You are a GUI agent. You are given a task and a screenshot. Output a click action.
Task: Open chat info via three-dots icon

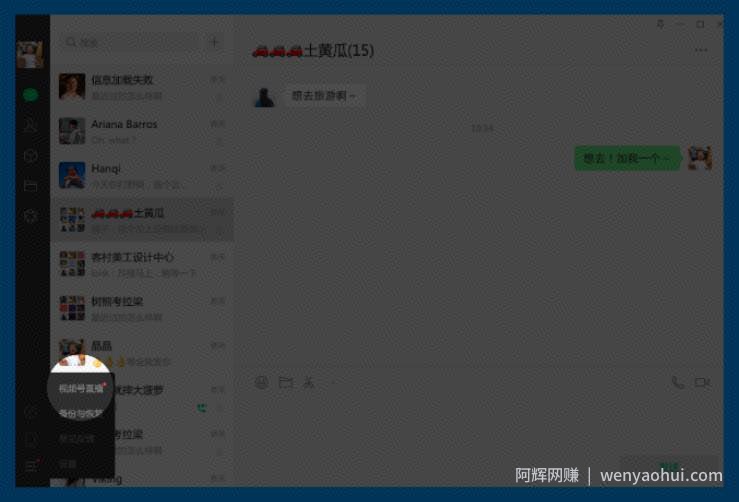701,50
